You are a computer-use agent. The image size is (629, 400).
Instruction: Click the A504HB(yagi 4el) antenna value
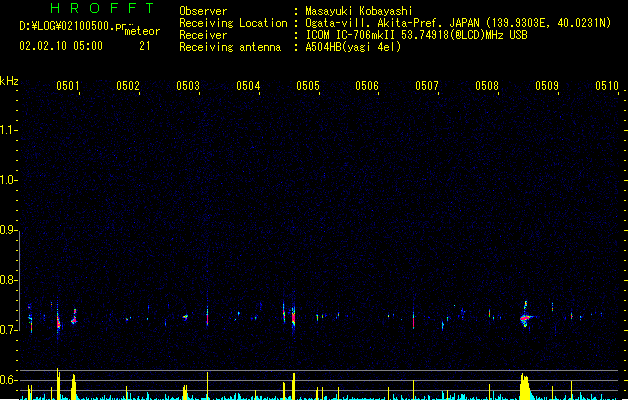[x=353, y=47]
